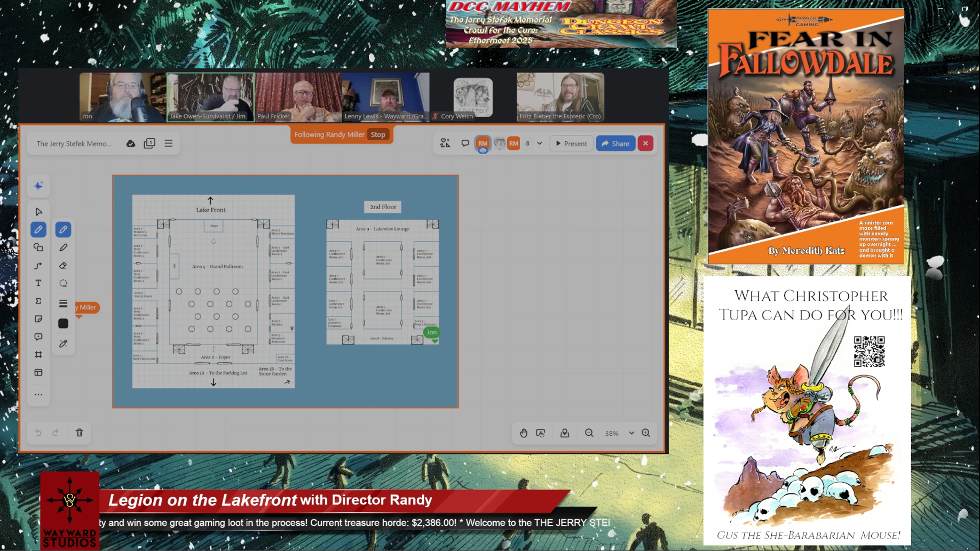Open the shapes tool

click(x=38, y=247)
